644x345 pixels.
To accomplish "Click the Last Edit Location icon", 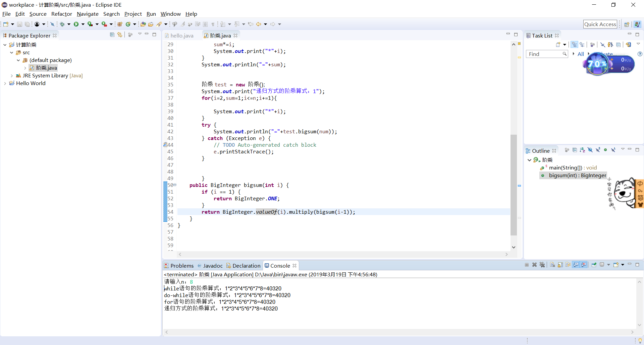I will (250, 24).
